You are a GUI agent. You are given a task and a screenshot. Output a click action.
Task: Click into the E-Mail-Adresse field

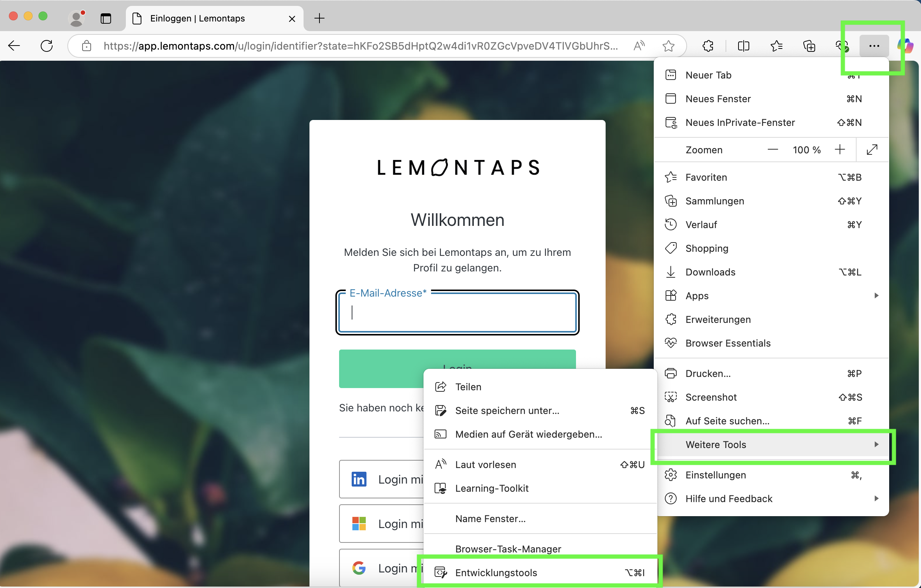click(x=457, y=313)
